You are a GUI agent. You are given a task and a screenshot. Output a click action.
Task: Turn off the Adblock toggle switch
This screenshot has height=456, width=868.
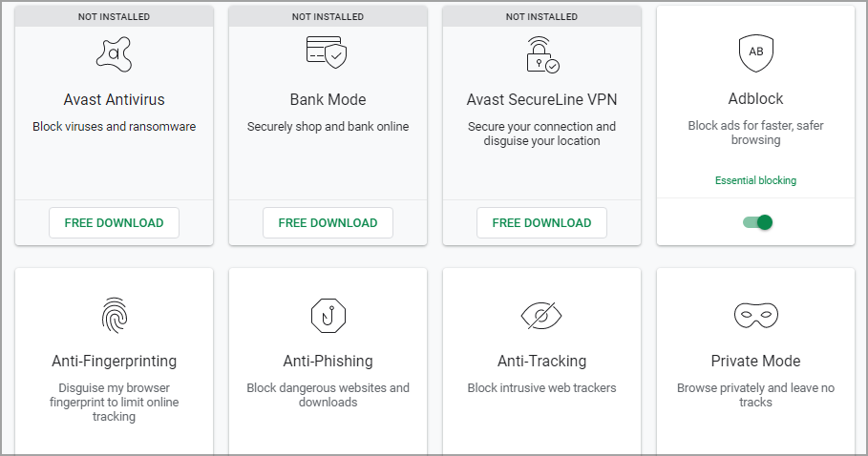pos(757,222)
